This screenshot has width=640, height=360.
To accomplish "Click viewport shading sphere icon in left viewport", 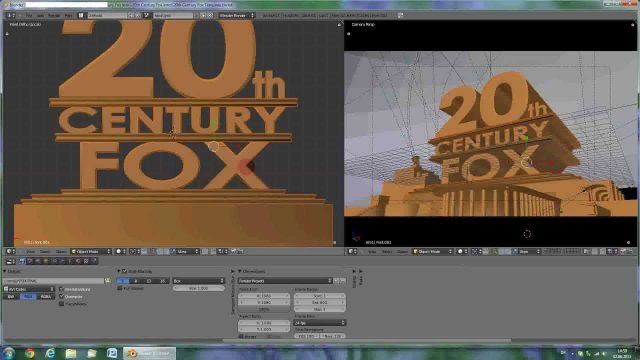I will coord(119,251).
